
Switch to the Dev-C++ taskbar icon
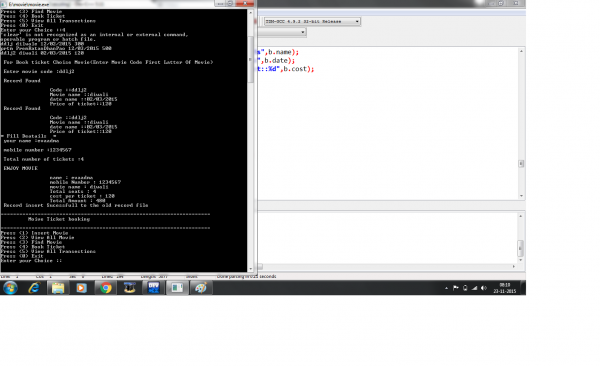pyautogui.click(x=153, y=288)
